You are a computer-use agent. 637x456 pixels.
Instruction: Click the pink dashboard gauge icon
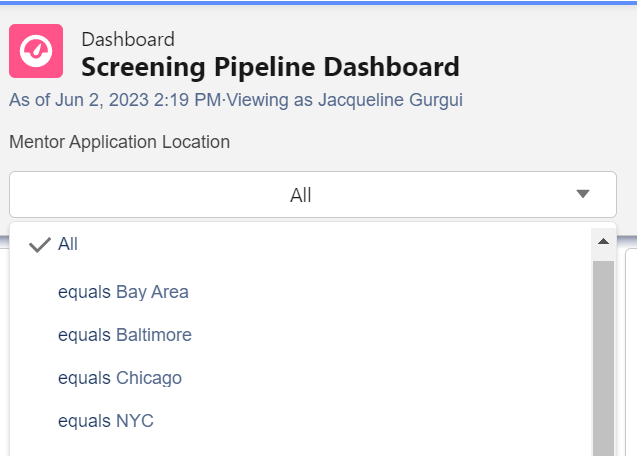tap(36, 51)
